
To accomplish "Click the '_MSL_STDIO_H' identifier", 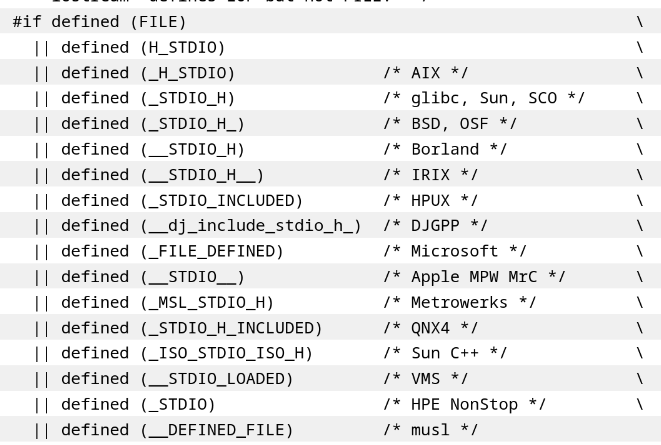I will click(207, 303).
